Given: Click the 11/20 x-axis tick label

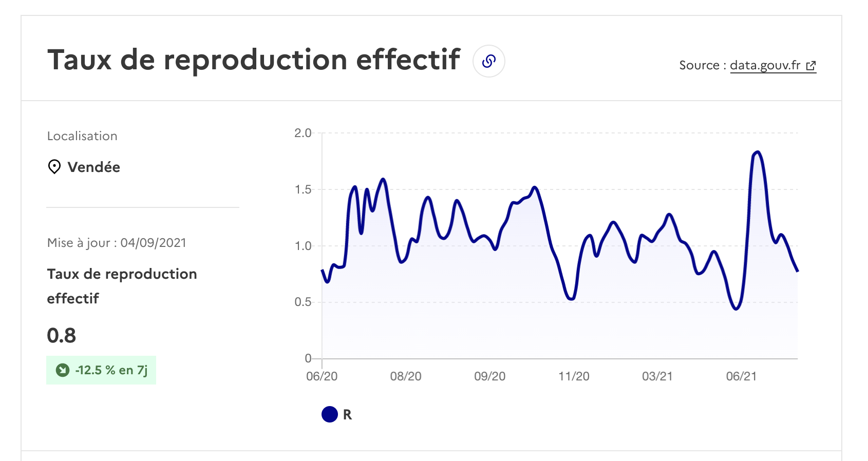Looking at the screenshot, I should point(574,376).
